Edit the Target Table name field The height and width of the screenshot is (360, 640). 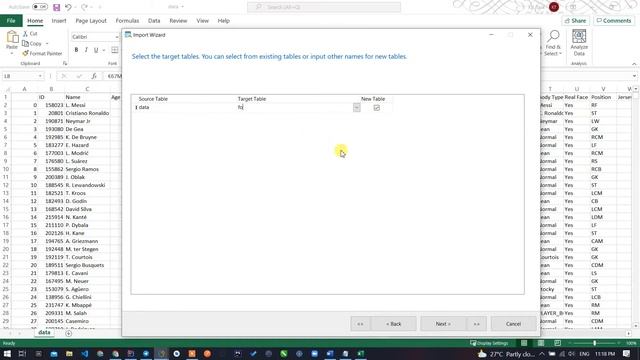coord(295,107)
